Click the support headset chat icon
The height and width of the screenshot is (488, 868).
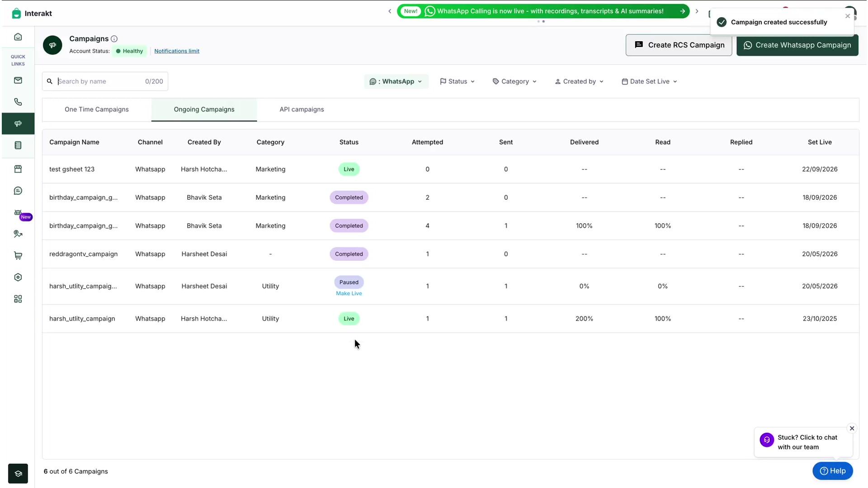pos(767,440)
